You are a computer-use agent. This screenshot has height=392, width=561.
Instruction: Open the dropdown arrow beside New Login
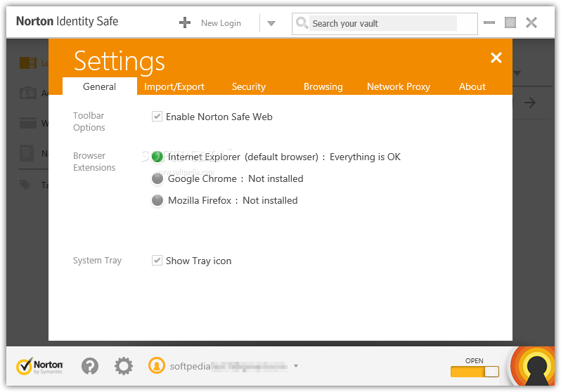pyautogui.click(x=271, y=24)
